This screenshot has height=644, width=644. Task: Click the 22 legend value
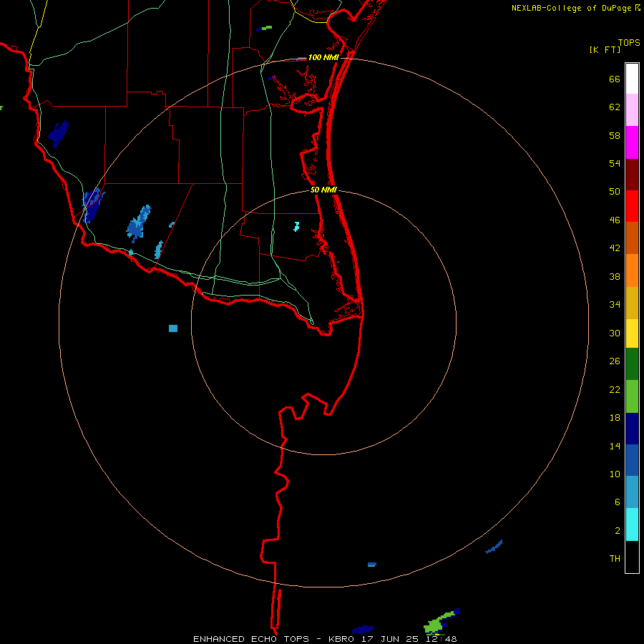pos(615,390)
